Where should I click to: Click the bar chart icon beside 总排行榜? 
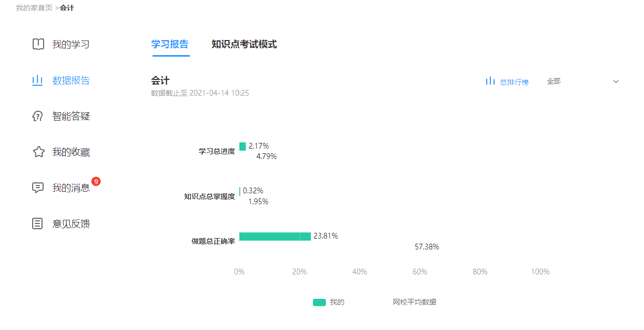[x=490, y=81]
